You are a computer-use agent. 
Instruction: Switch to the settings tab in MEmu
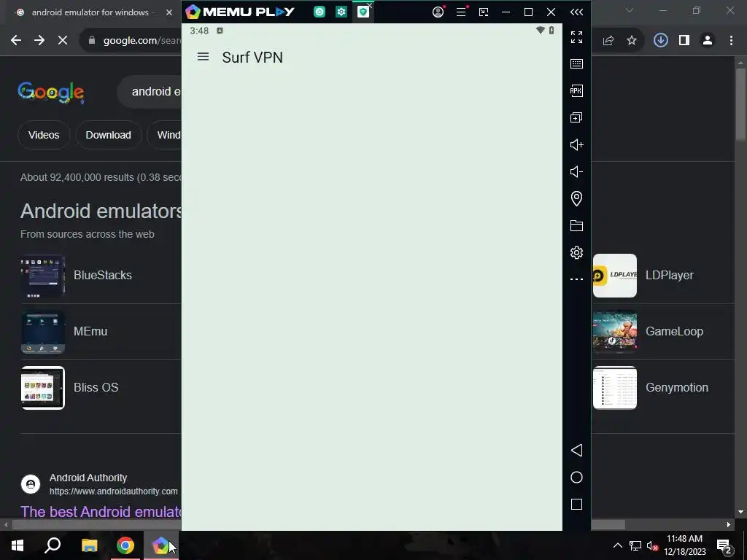coord(341,12)
